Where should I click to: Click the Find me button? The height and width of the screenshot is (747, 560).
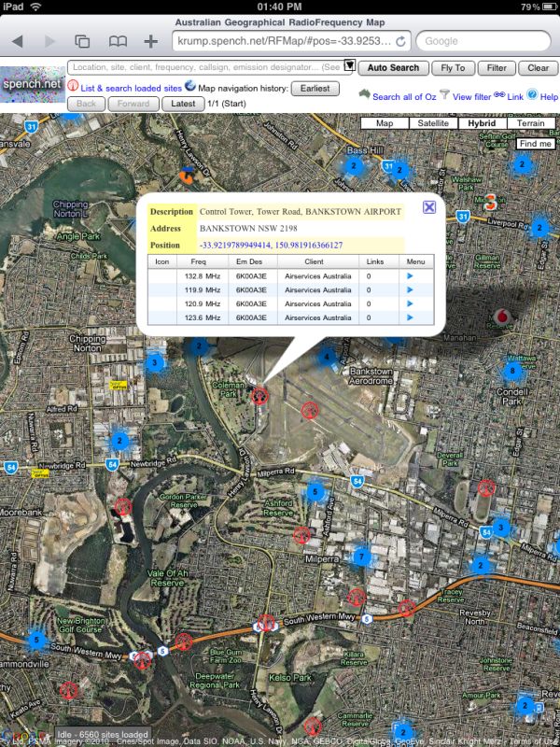(x=536, y=144)
